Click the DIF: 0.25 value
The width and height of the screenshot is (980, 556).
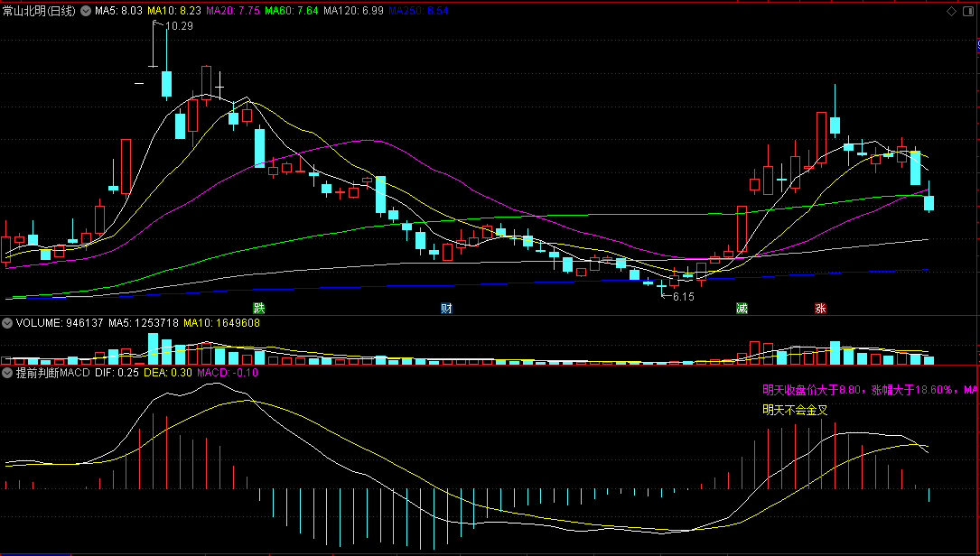[117, 373]
